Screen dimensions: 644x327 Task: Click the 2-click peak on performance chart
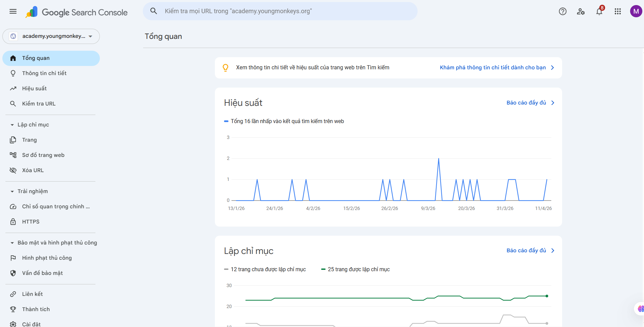pyautogui.click(x=439, y=159)
